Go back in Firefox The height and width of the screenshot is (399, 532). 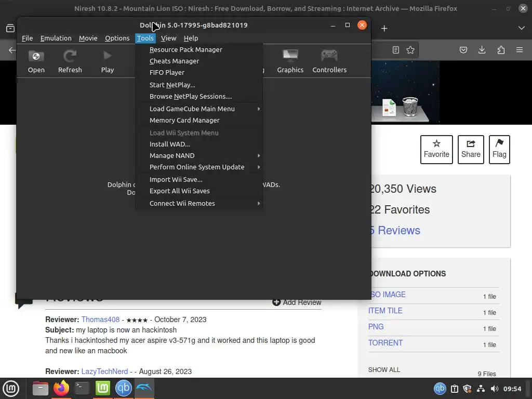[12, 50]
